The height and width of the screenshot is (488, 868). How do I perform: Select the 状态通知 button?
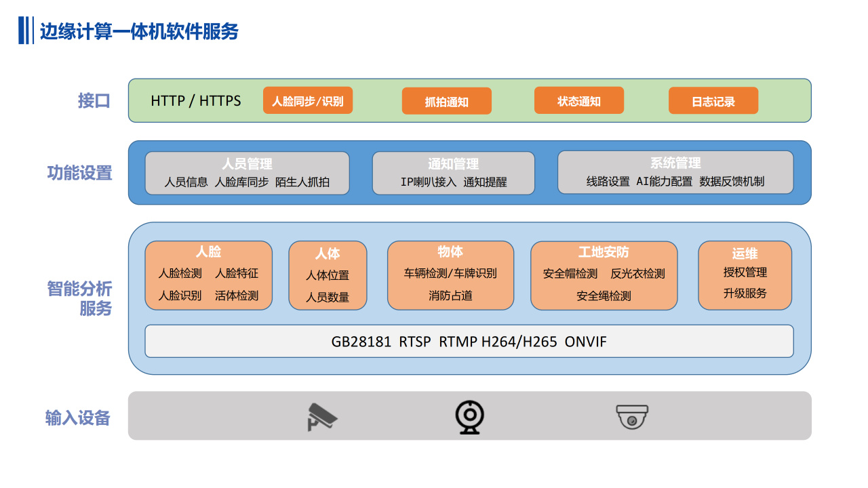pyautogui.click(x=578, y=101)
